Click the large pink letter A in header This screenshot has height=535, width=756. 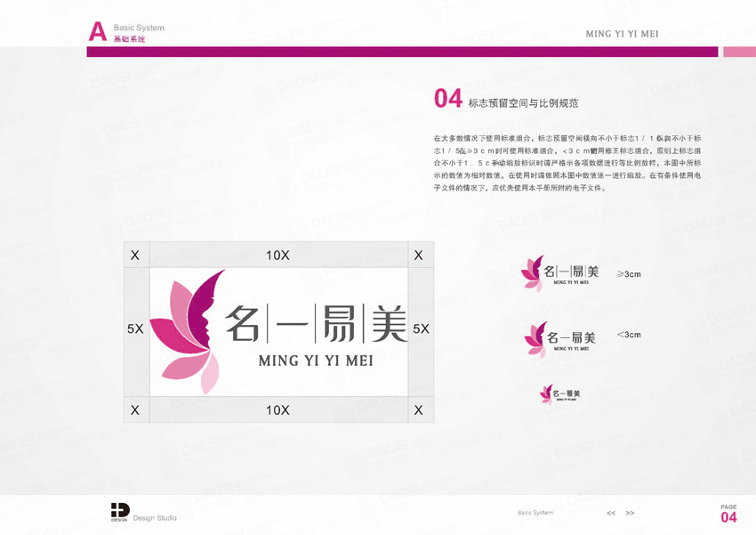click(98, 33)
